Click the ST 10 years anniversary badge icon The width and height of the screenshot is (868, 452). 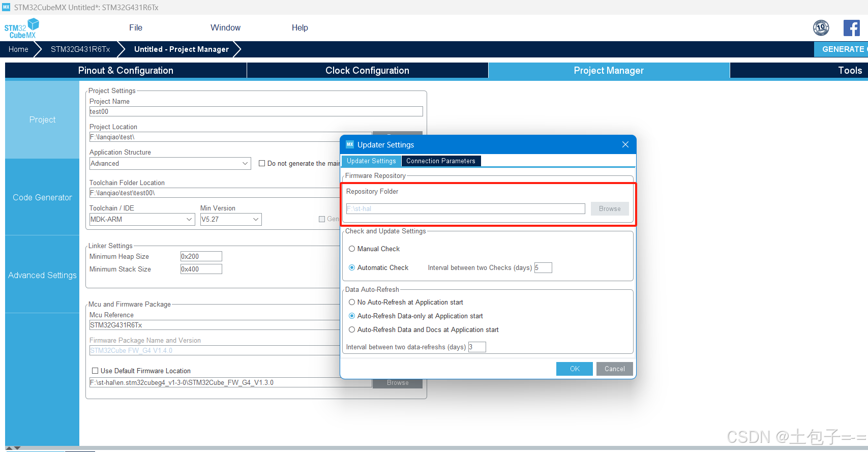(x=821, y=27)
